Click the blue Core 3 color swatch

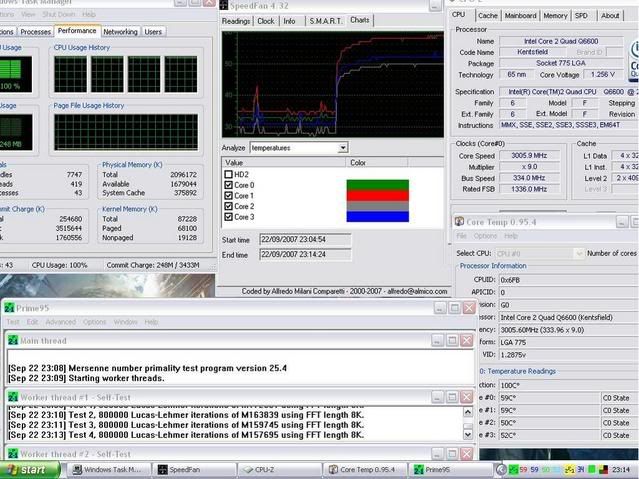pos(377,216)
